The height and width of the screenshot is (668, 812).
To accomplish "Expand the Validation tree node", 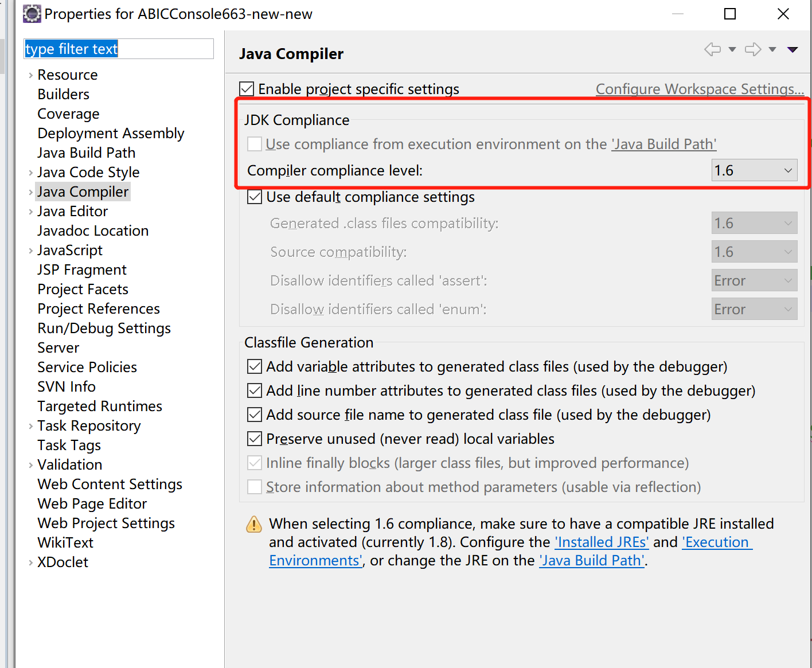I will [x=30, y=464].
